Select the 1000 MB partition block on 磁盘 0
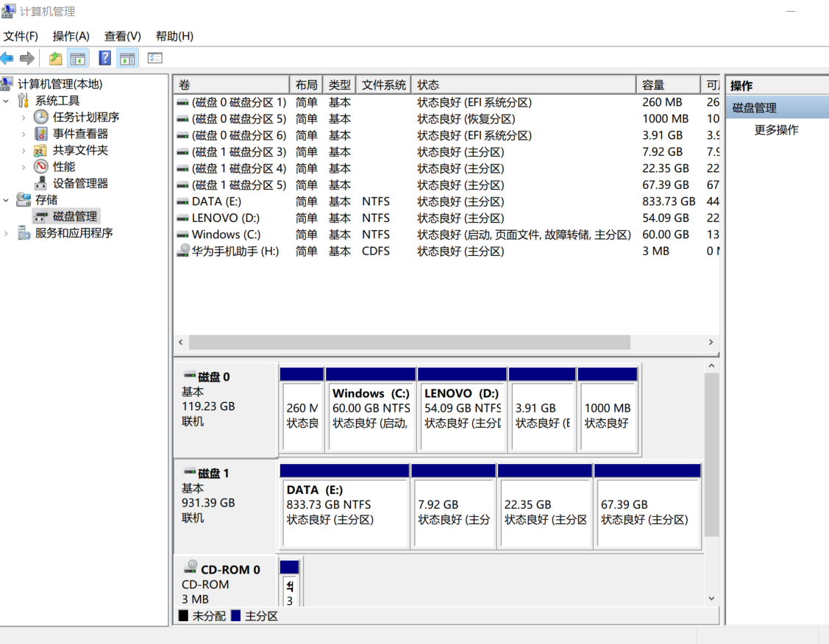 [608, 410]
